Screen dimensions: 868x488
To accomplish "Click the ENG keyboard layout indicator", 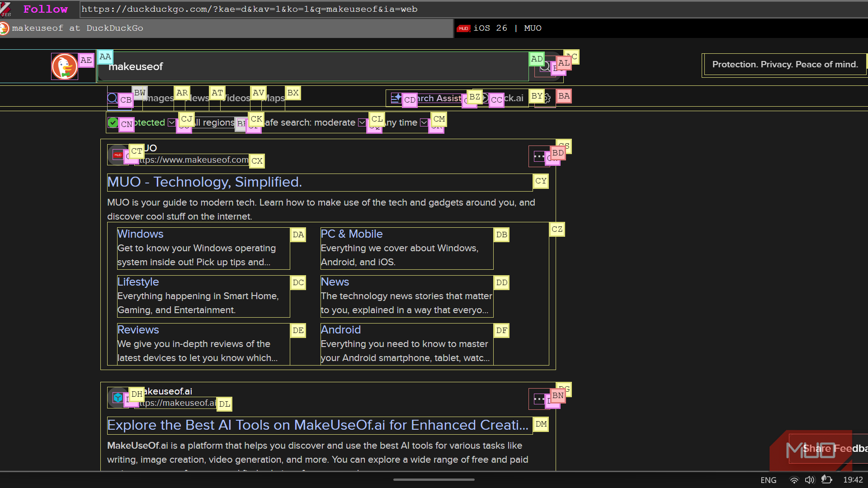I will coord(769,480).
